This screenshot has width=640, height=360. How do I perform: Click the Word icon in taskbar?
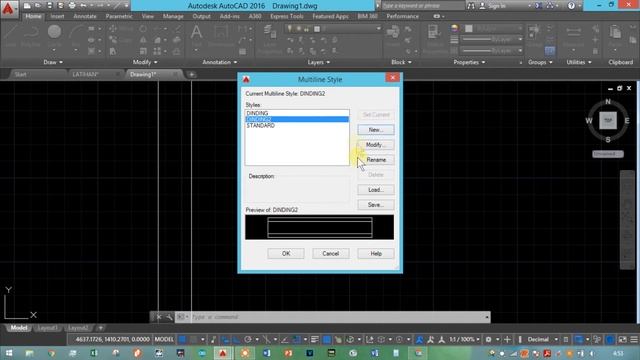(x=267, y=353)
